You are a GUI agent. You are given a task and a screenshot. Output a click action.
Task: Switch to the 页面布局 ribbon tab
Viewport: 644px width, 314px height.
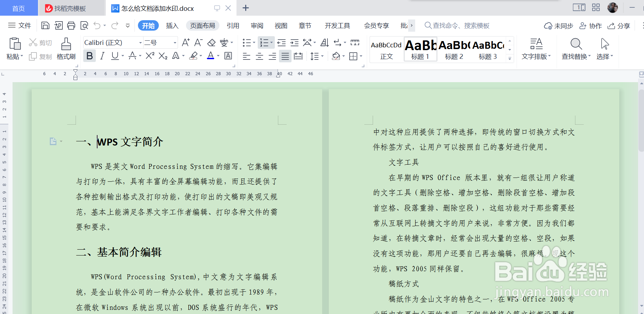(203, 25)
